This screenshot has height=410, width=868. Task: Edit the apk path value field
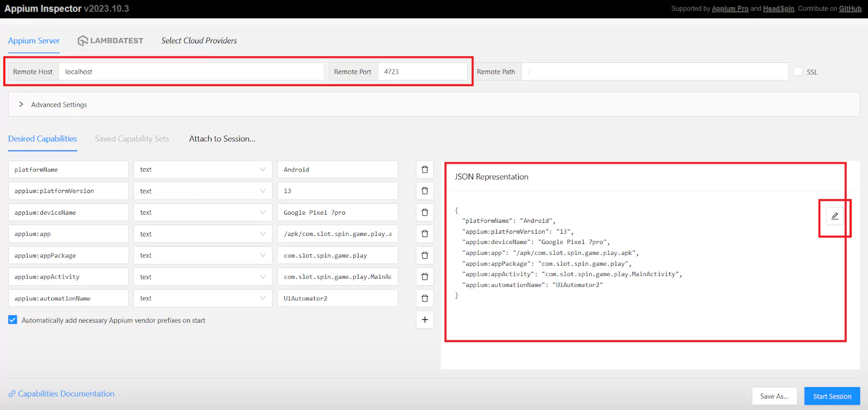tap(337, 234)
